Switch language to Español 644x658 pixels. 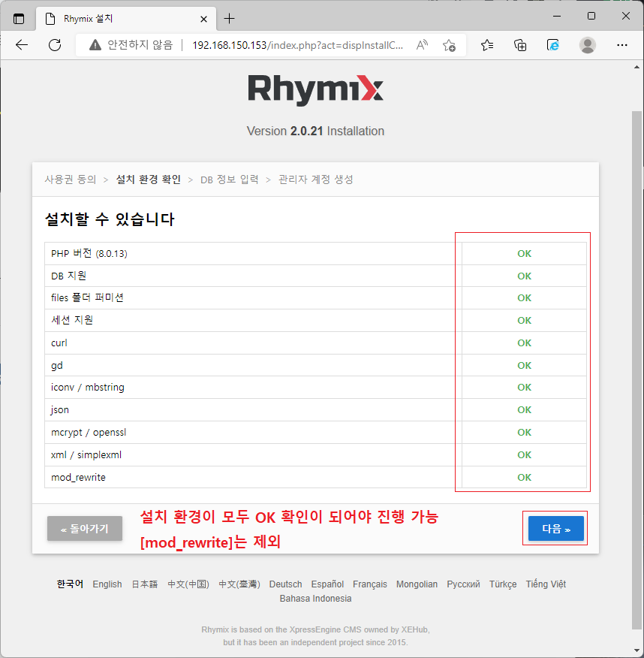point(327,584)
